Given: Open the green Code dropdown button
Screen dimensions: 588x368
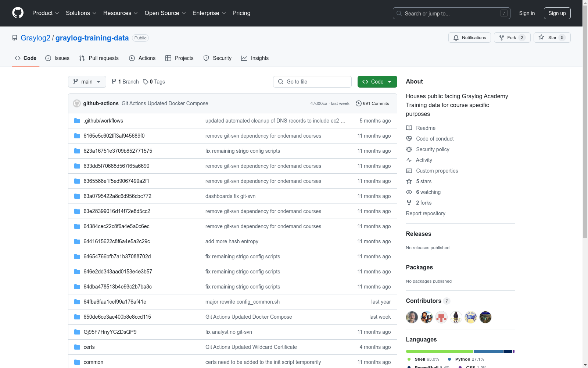Looking at the screenshot, I should 377,82.
